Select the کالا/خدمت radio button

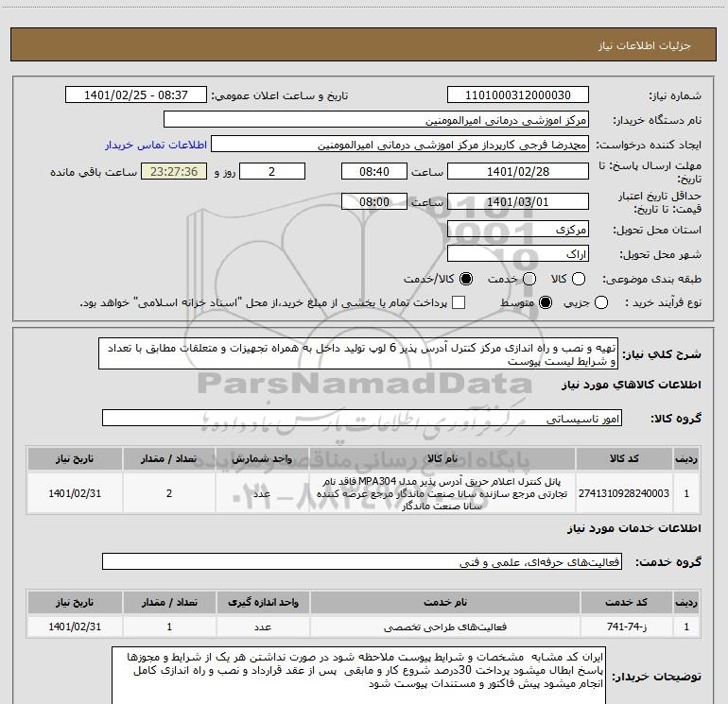(x=466, y=279)
